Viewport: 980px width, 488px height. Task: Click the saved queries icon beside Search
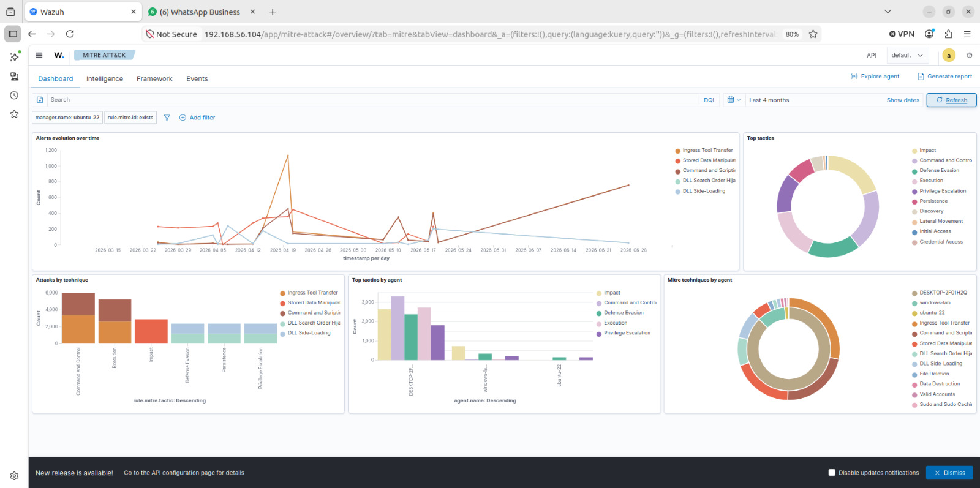[40, 100]
